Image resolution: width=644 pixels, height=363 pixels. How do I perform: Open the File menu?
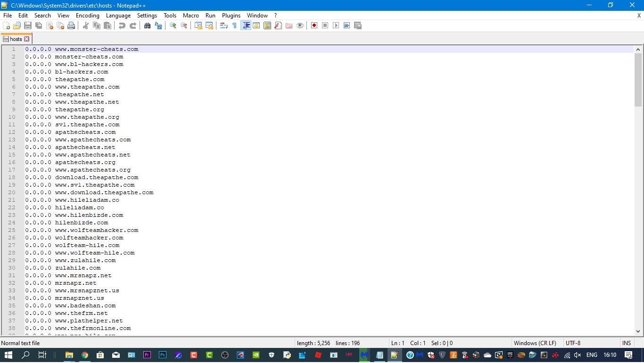coord(8,16)
